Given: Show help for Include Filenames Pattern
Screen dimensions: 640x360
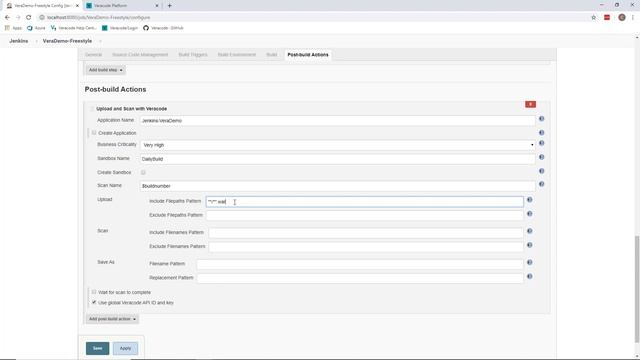Looking at the screenshot, I should [x=529, y=231].
